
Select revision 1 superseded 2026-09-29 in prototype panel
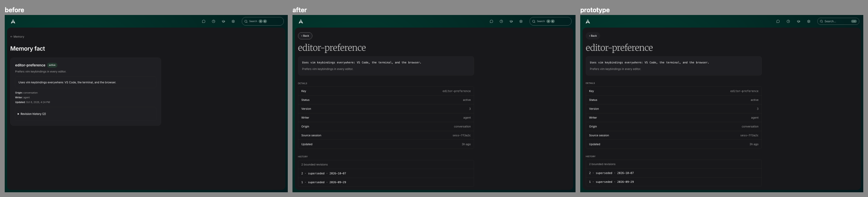pos(674,182)
